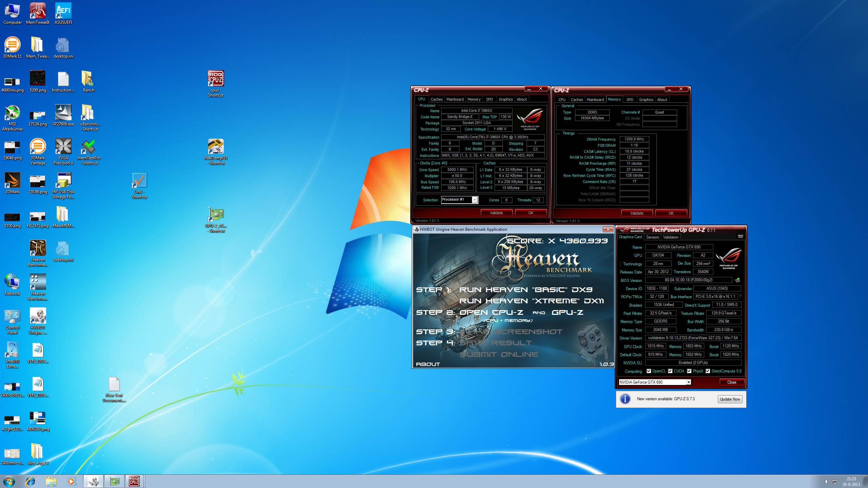Screen dimensions: 868x488
Task: Open the MaxxMEM folder icon
Action: coord(63,217)
